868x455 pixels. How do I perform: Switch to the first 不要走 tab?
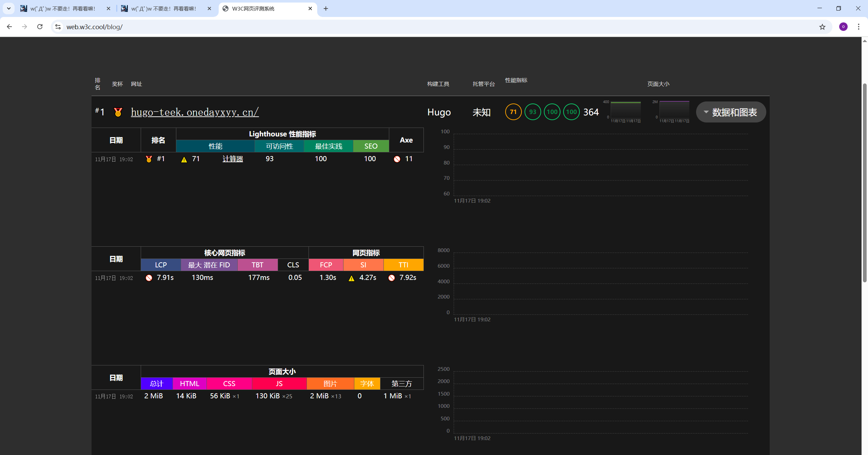pyautogui.click(x=63, y=8)
